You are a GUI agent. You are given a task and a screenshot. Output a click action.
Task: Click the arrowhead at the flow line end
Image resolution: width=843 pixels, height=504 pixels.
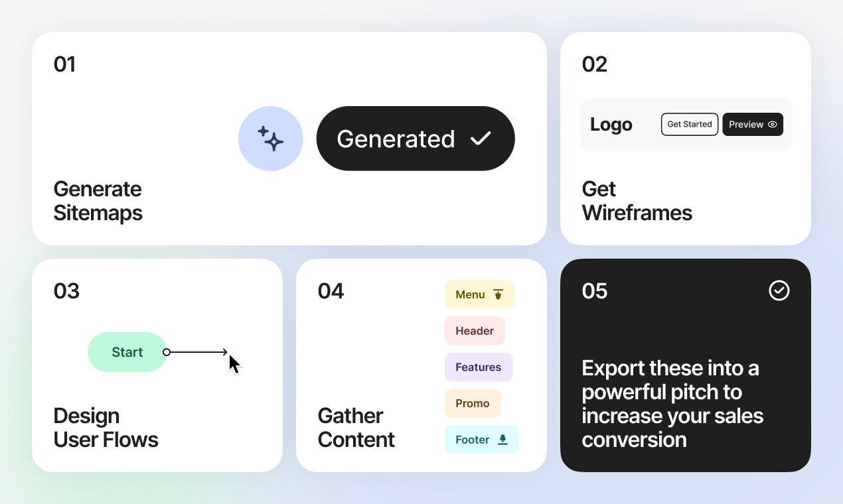[x=224, y=352]
